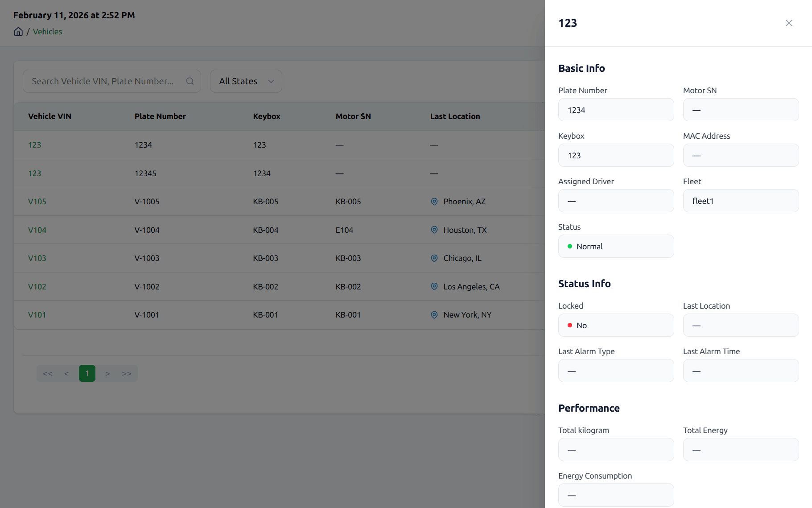Screen dimensions: 812x508
Task: Click the search magnifier icon
Action: [190, 81]
